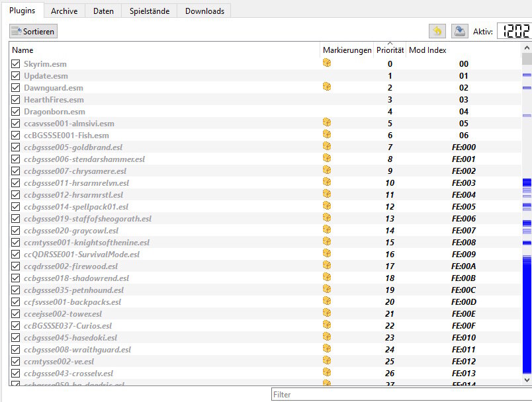The width and height of the screenshot is (532, 402).
Task: Click the flag icon in ccfsvsse001-backpacks.esl row
Action: [327, 301]
